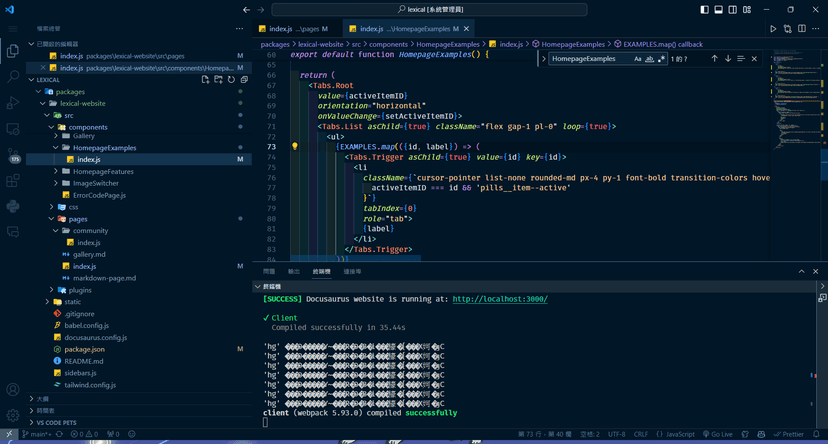
Task: Open package.json in file tree
Action: click(x=84, y=349)
